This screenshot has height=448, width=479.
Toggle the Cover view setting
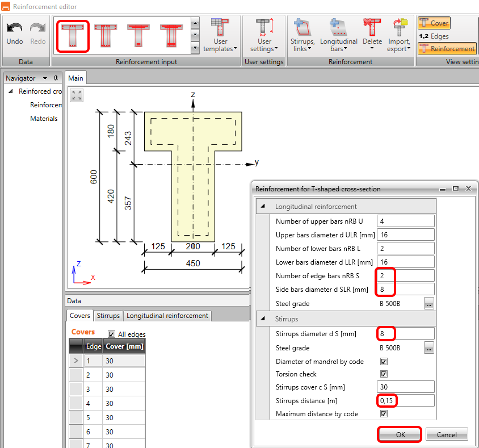click(434, 23)
